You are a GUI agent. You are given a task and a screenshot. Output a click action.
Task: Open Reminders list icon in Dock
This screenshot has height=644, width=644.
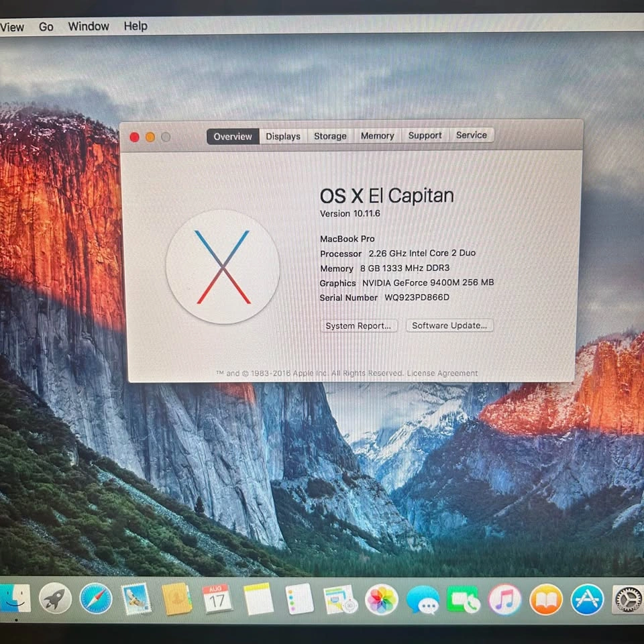299,599
